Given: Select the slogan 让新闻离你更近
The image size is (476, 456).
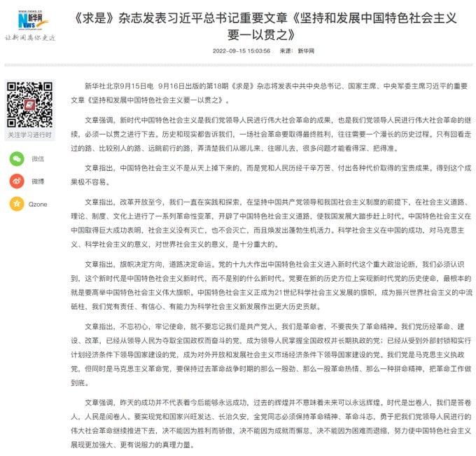Looking at the screenshot, I should [30, 38].
